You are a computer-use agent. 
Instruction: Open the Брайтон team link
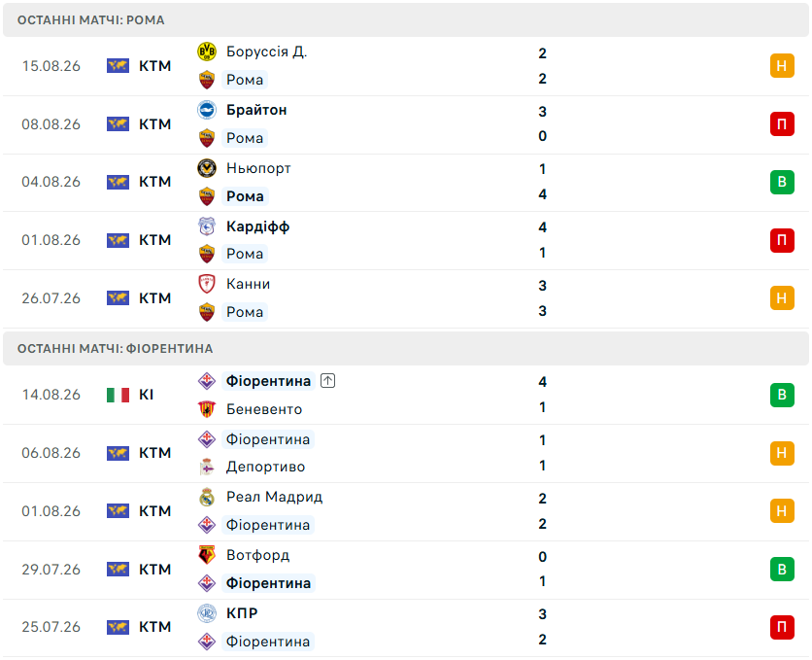pyautogui.click(x=256, y=110)
